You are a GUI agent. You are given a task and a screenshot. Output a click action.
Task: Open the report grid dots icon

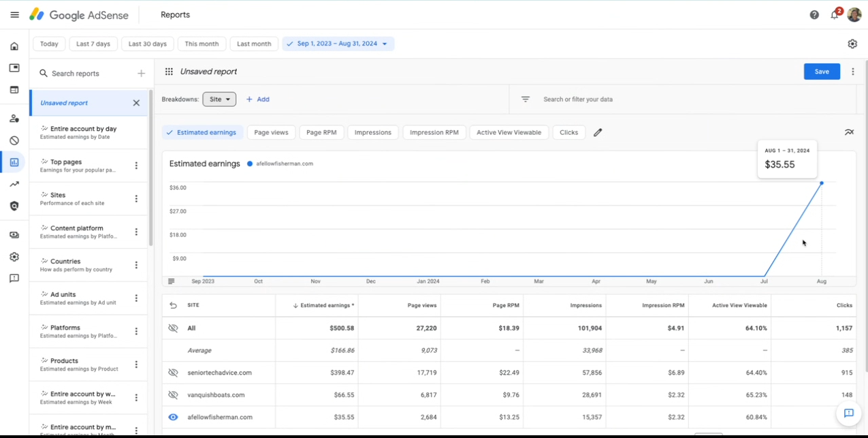click(169, 72)
